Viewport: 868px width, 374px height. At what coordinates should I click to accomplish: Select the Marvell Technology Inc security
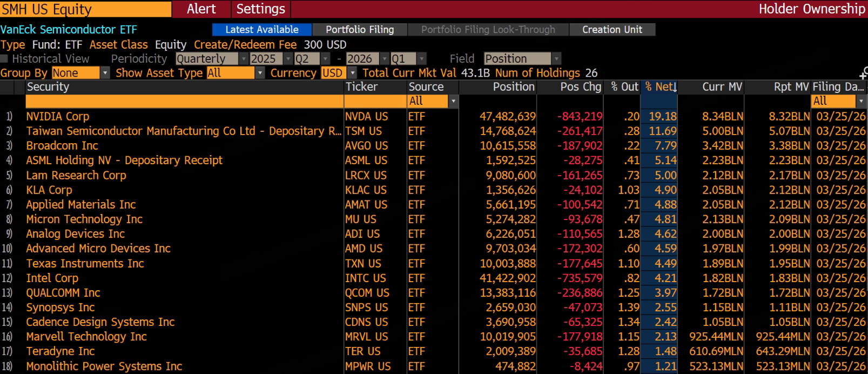click(x=86, y=337)
